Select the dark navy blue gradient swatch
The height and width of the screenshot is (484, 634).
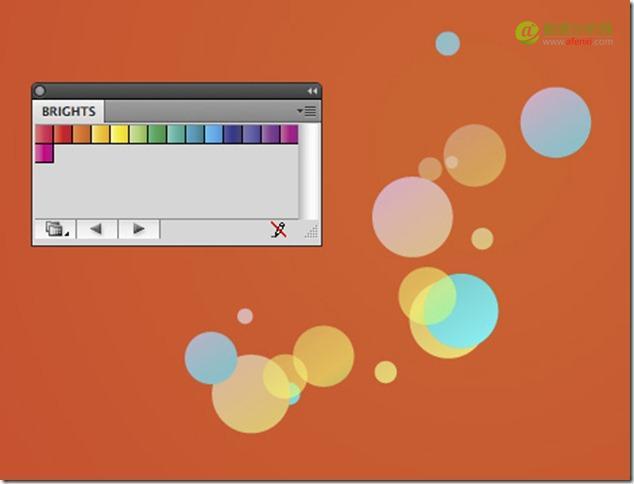point(233,134)
